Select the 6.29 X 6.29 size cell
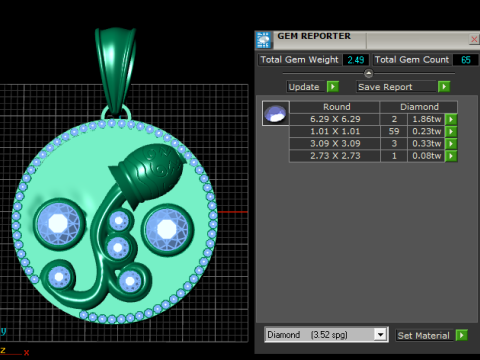The height and width of the screenshot is (360, 480). pos(335,119)
